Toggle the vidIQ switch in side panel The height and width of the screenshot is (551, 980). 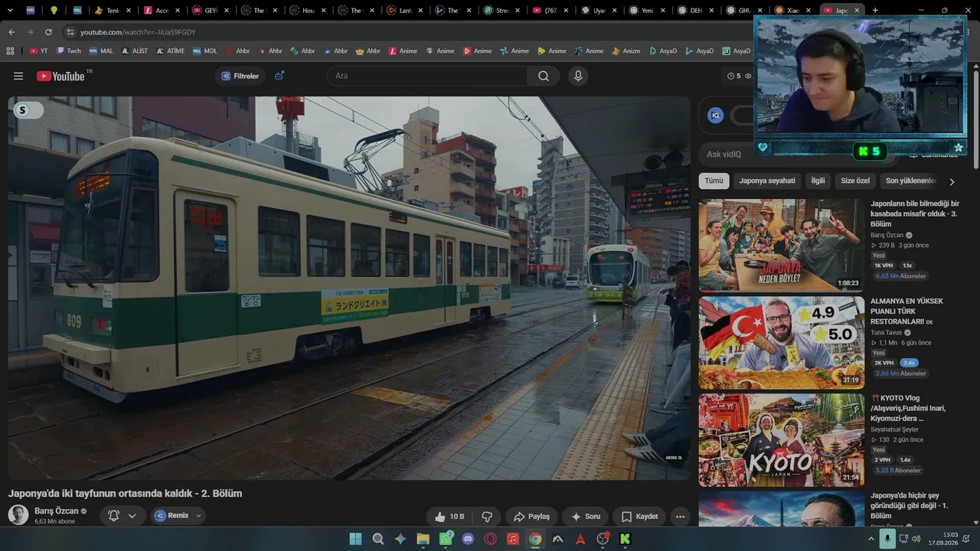point(743,116)
